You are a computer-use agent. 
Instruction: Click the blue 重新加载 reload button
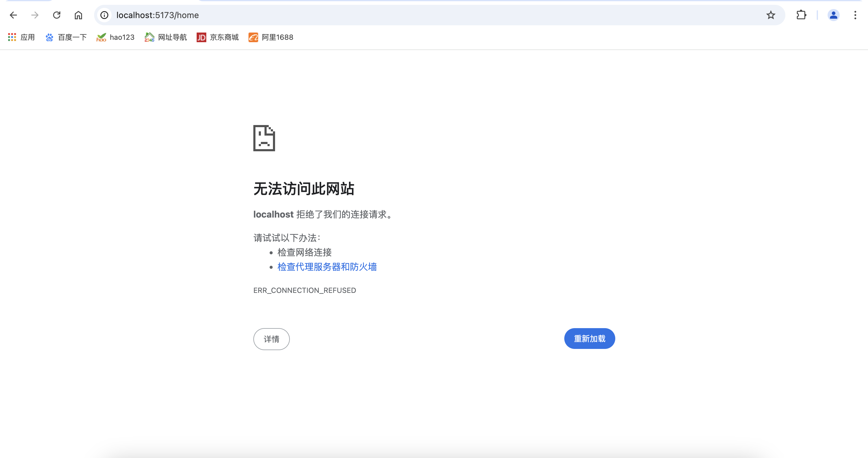589,339
